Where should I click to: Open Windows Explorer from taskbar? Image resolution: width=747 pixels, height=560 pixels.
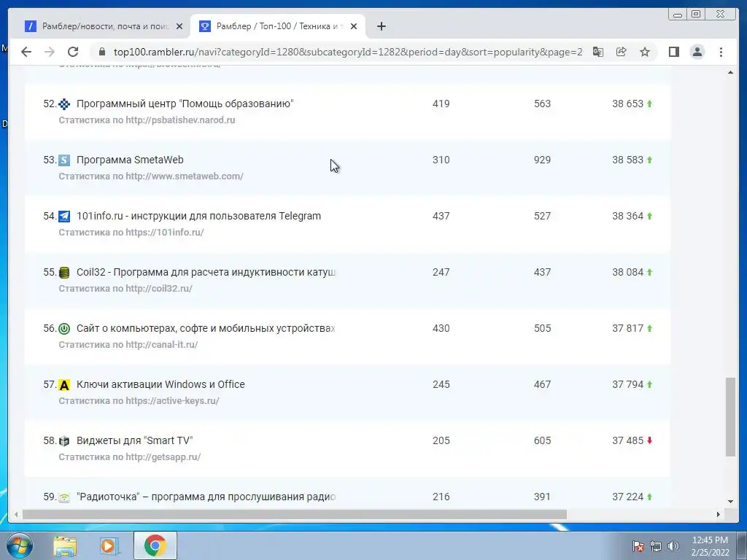coord(65,545)
